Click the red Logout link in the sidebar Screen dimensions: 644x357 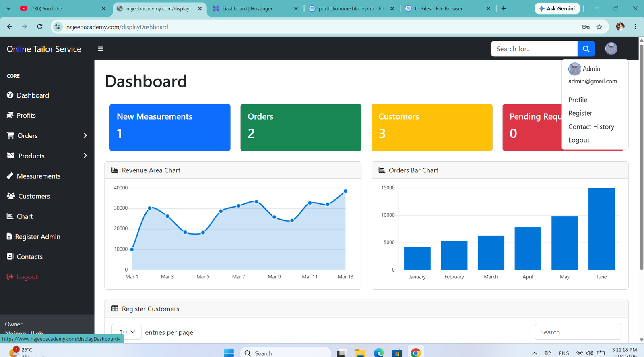click(22, 277)
